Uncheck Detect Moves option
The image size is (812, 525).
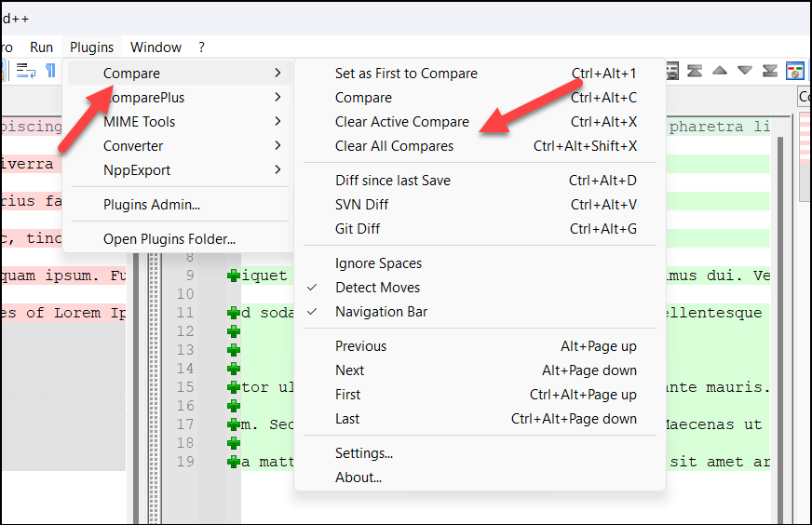(x=377, y=288)
